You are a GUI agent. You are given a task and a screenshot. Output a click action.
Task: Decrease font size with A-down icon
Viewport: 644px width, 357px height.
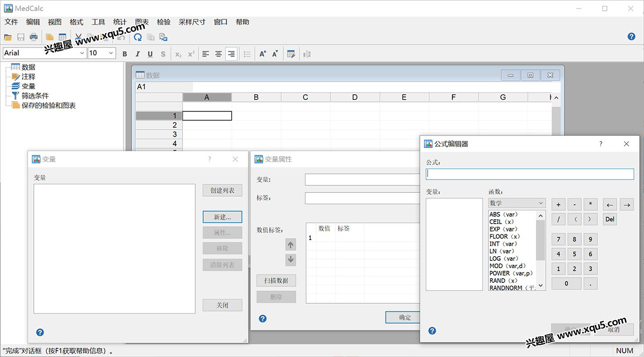(275, 54)
